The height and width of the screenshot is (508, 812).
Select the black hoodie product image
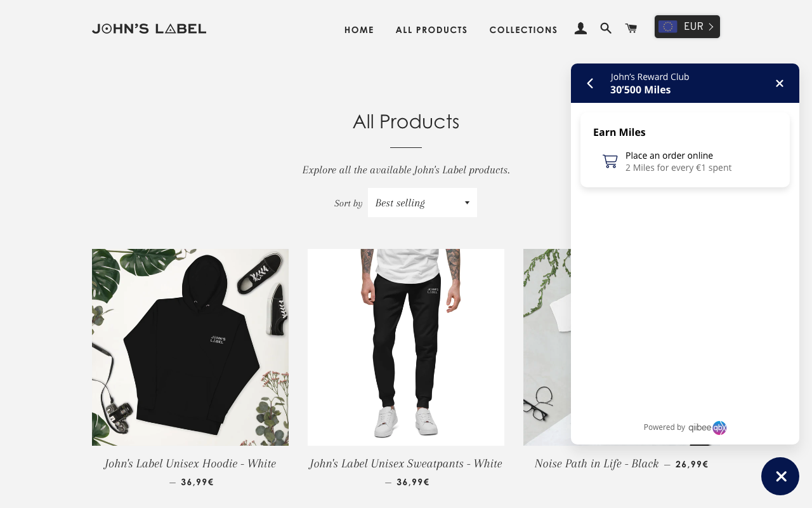(x=190, y=347)
